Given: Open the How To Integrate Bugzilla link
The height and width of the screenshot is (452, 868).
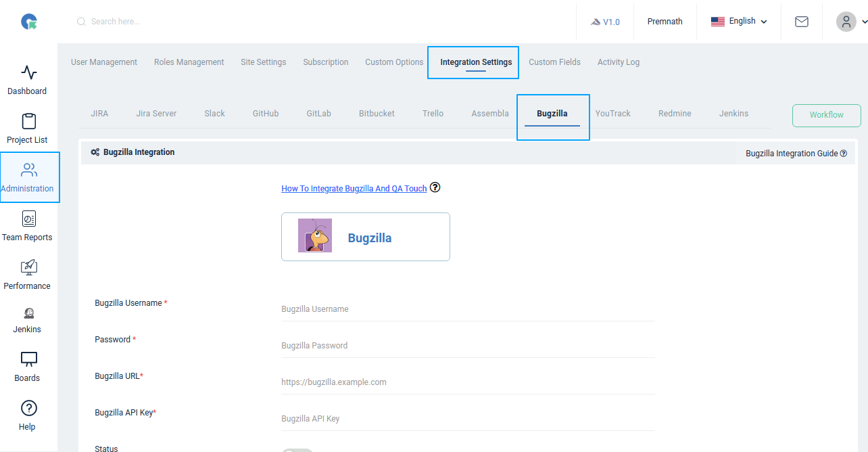Looking at the screenshot, I should (354, 188).
